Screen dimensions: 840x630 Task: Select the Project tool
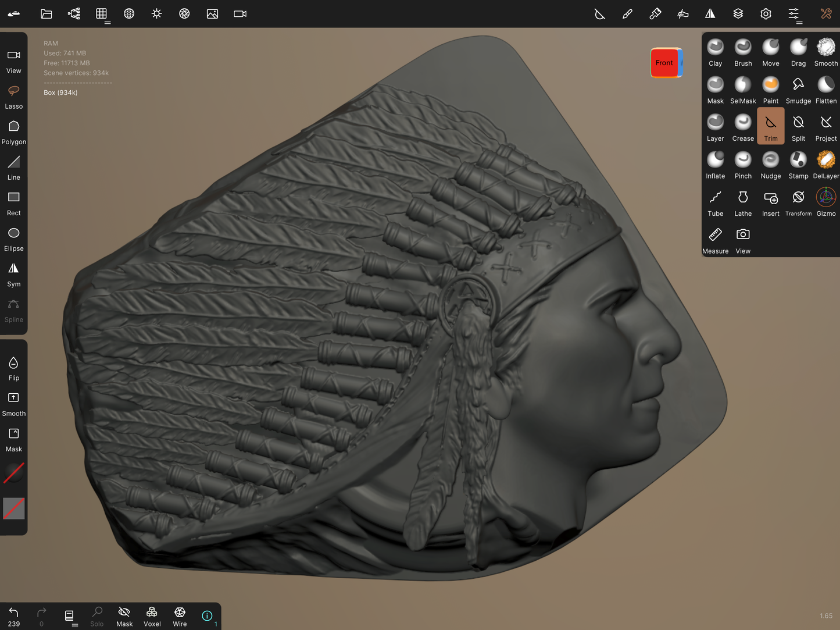point(826,127)
